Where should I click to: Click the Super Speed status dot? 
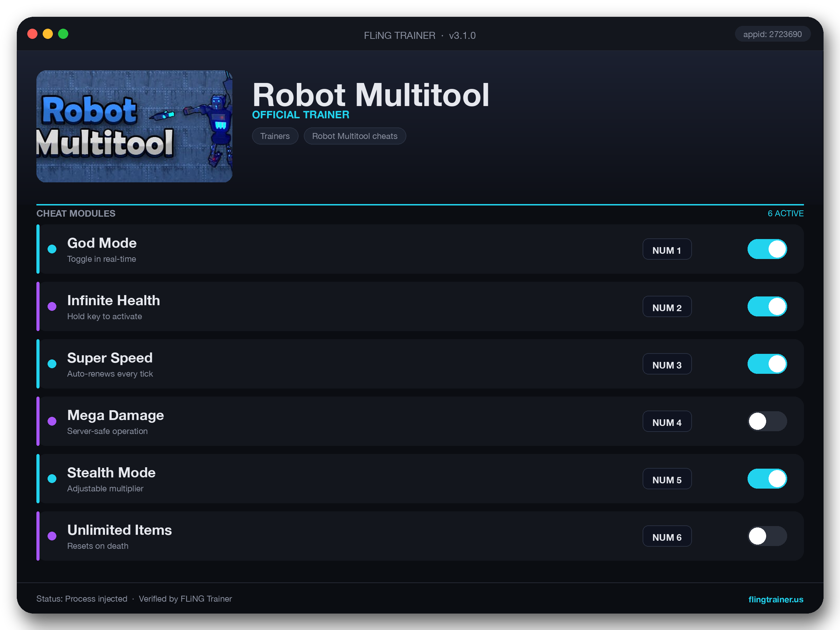(x=52, y=364)
